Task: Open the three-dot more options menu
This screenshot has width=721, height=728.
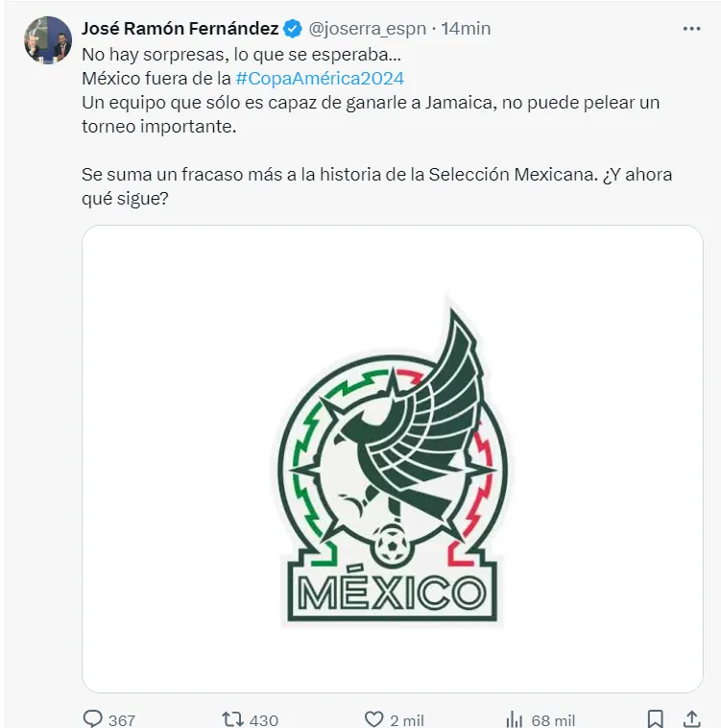Action: pyautogui.click(x=691, y=29)
